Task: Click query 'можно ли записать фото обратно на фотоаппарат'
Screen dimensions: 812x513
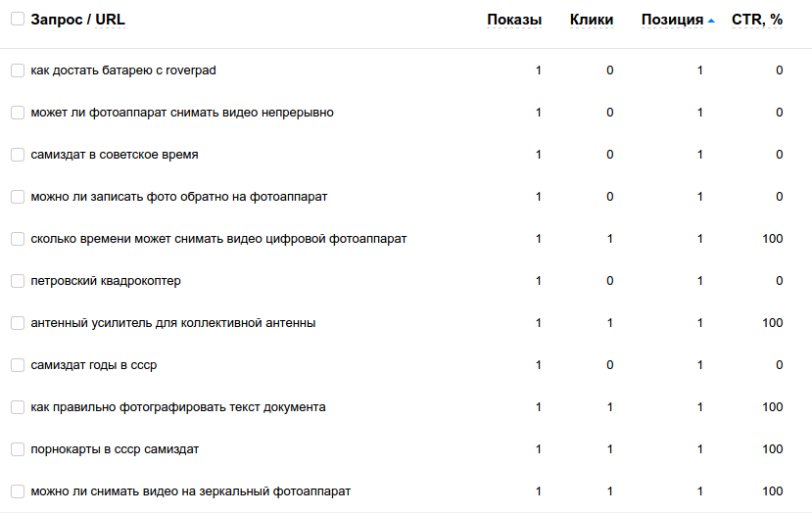Action: pyautogui.click(x=178, y=197)
